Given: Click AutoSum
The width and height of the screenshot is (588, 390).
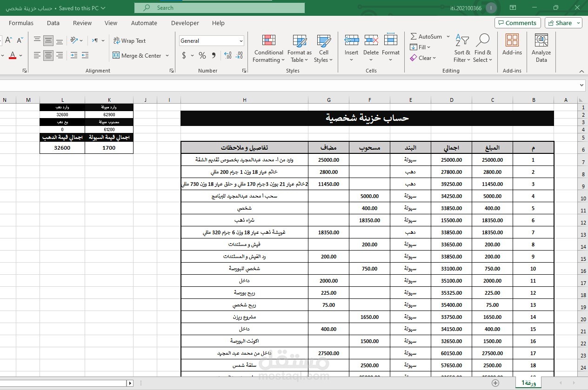Looking at the screenshot, I should [426, 36].
